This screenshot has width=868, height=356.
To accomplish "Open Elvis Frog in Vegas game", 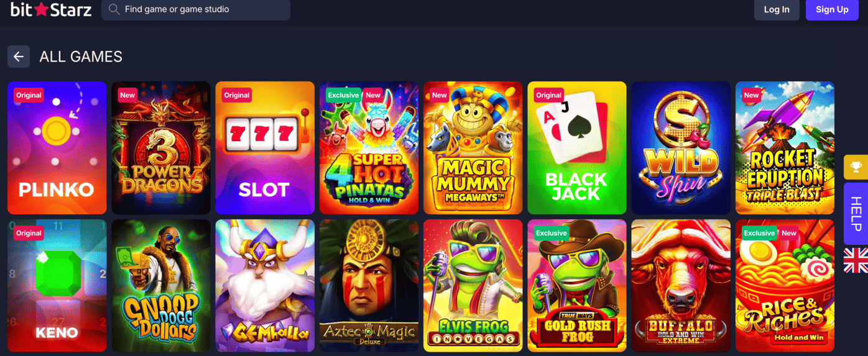I will click(x=473, y=286).
